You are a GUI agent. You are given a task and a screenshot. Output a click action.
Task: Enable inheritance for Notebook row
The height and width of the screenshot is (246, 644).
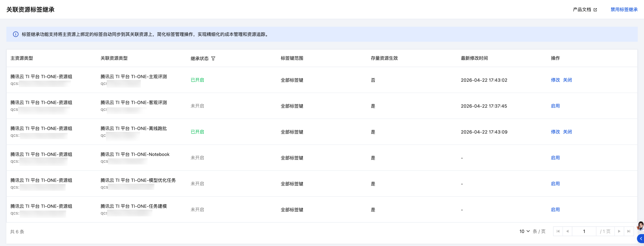[555, 158]
